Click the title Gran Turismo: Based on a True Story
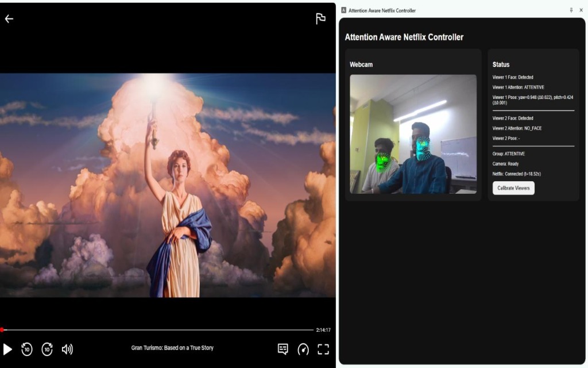This screenshot has width=588, height=368. click(172, 348)
